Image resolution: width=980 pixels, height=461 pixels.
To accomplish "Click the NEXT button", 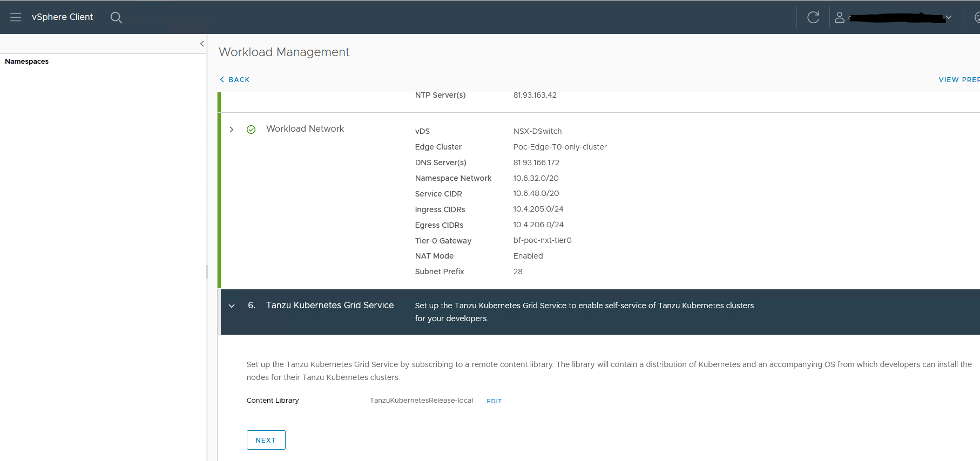I will (266, 440).
